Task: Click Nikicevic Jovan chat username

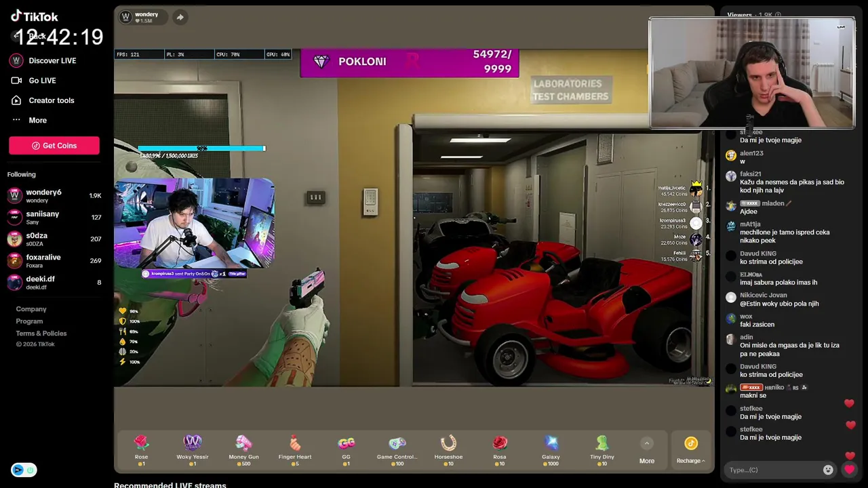Action: (764, 296)
